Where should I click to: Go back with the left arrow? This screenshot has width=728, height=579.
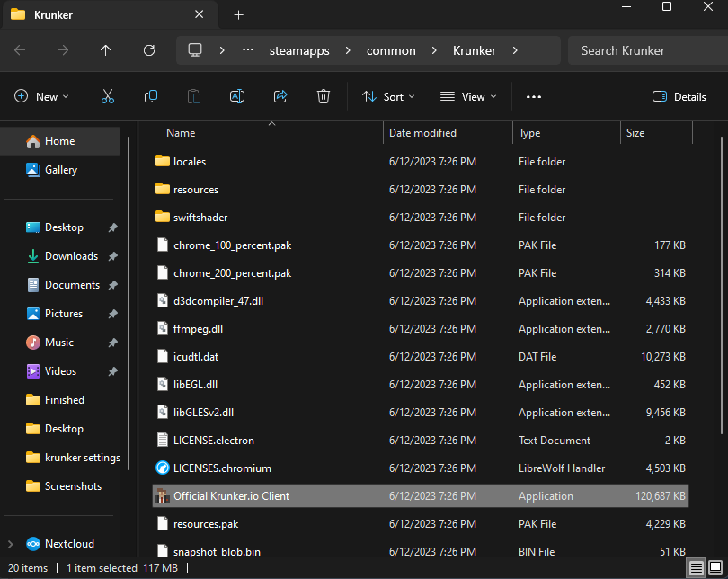20,50
